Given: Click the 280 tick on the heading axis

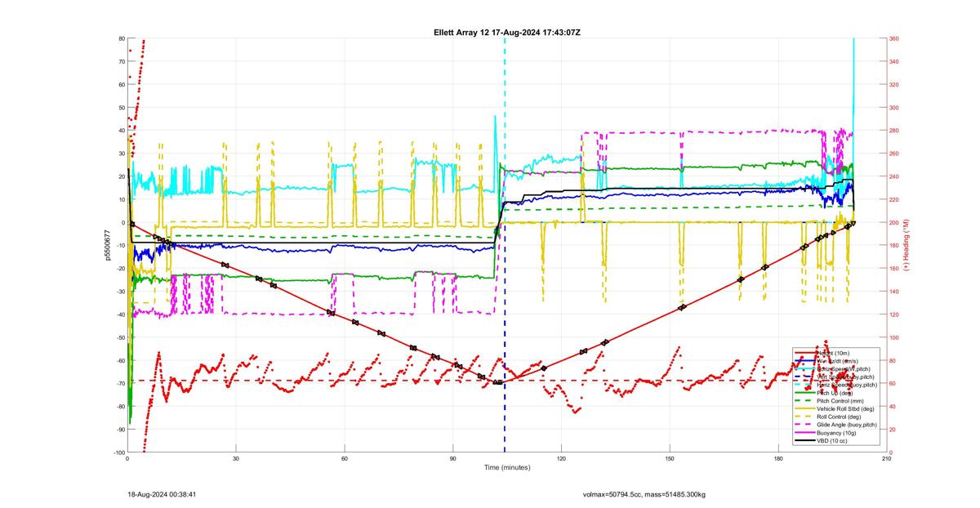Looking at the screenshot, I should [x=895, y=131].
